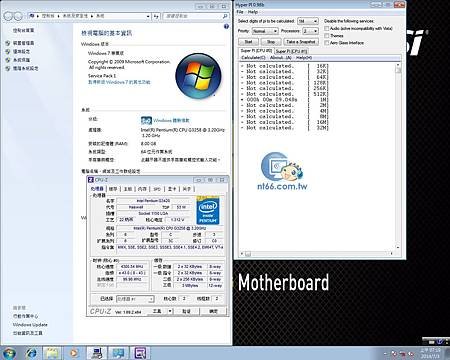Click the Control Panel Home link in the left pane

pyautogui.click(x=23, y=30)
